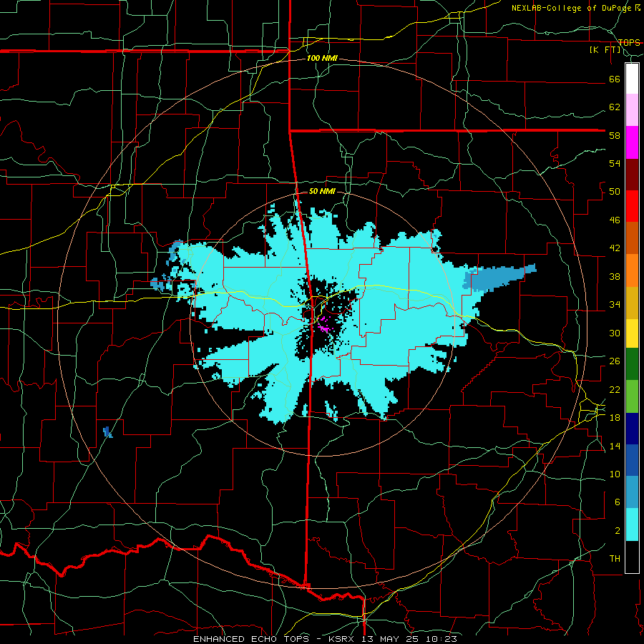Click the legend value 54

pyautogui.click(x=615, y=163)
